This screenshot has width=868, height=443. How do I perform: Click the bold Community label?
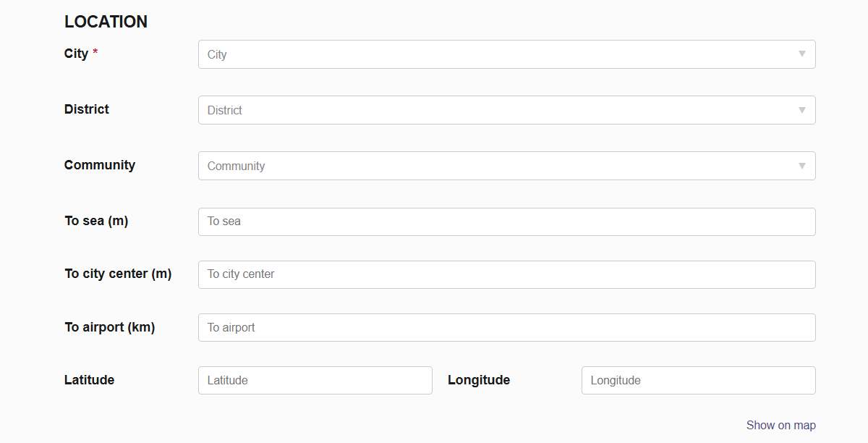tap(99, 165)
